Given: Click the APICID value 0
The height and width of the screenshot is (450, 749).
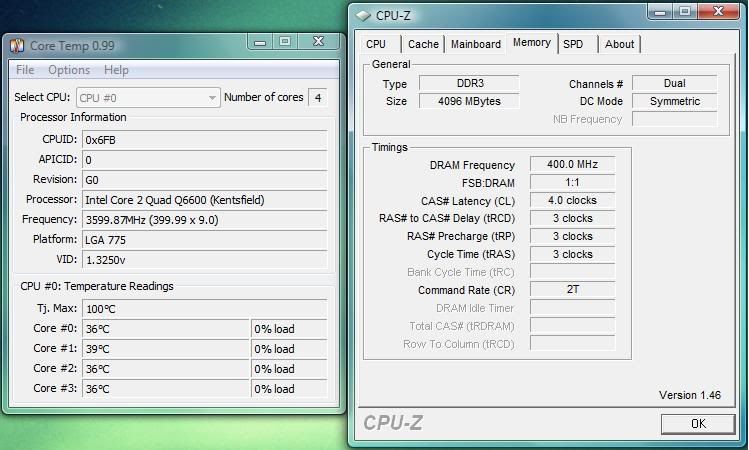Looking at the screenshot, I should pos(204,160).
